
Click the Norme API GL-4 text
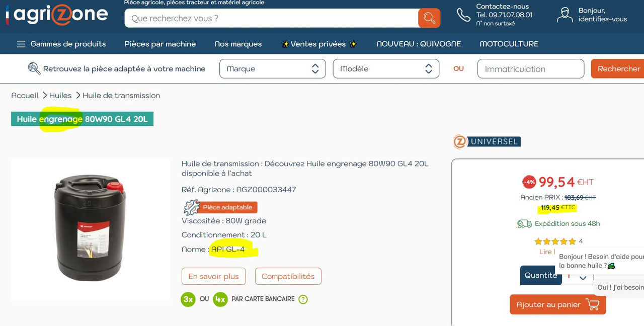213,249
